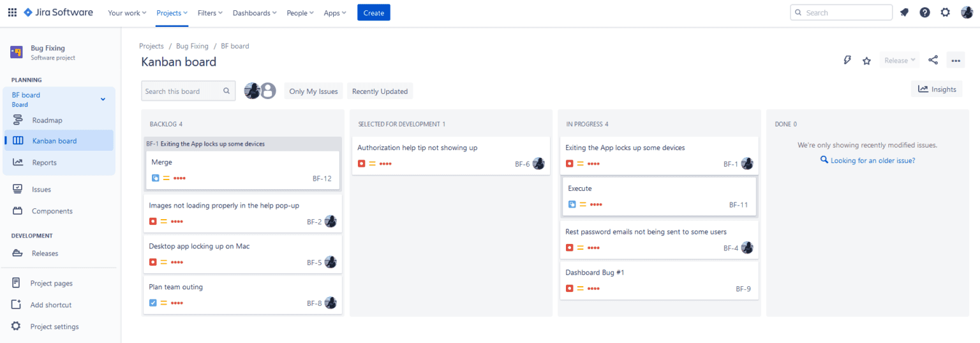This screenshot has height=343, width=980.
Task: Share the board via share icon
Action: [x=933, y=60]
